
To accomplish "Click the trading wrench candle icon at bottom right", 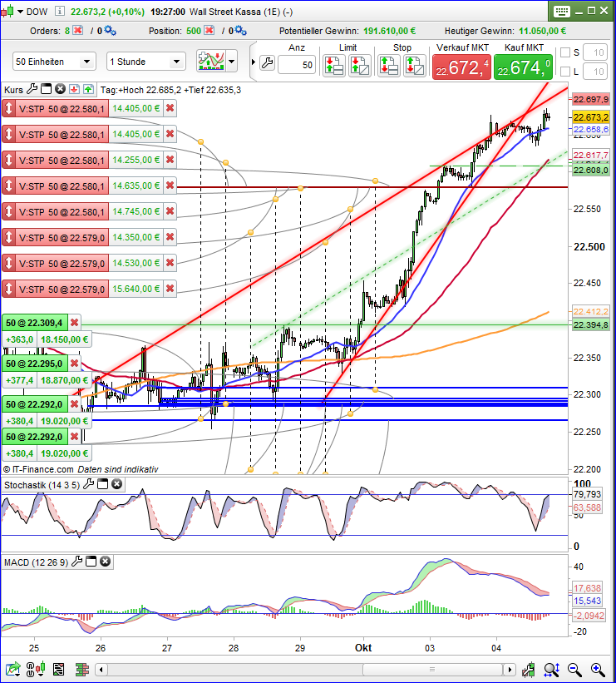I will pos(529,669).
